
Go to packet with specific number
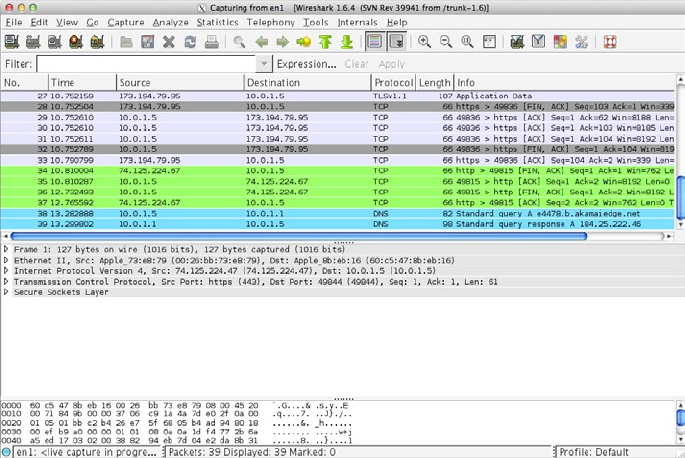point(304,42)
